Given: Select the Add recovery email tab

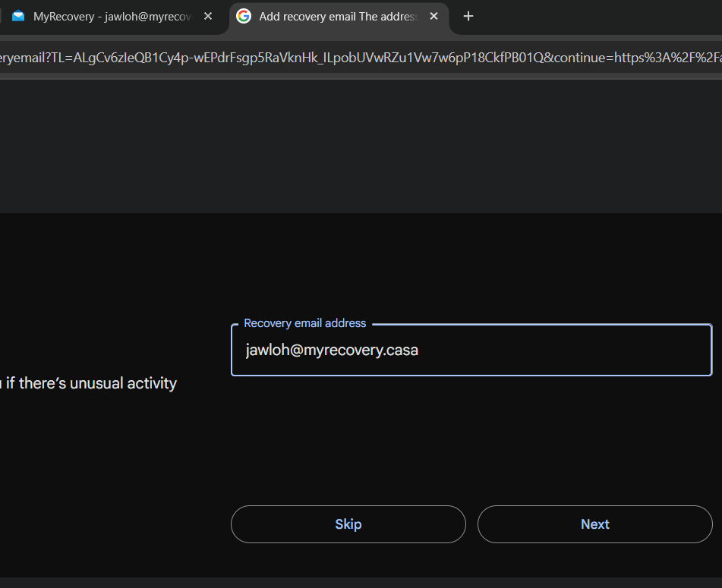Looking at the screenshot, I should pyautogui.click(x=338, y=16).
